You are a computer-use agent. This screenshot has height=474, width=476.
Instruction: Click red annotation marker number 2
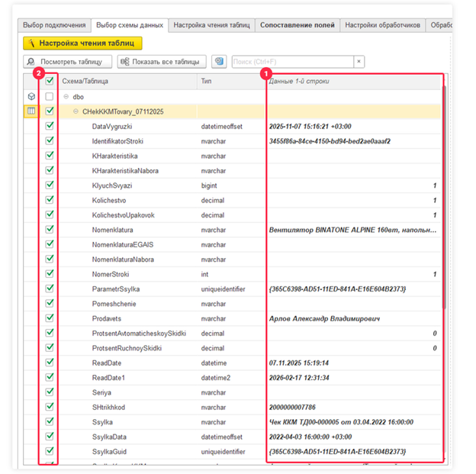coord(38,73)
